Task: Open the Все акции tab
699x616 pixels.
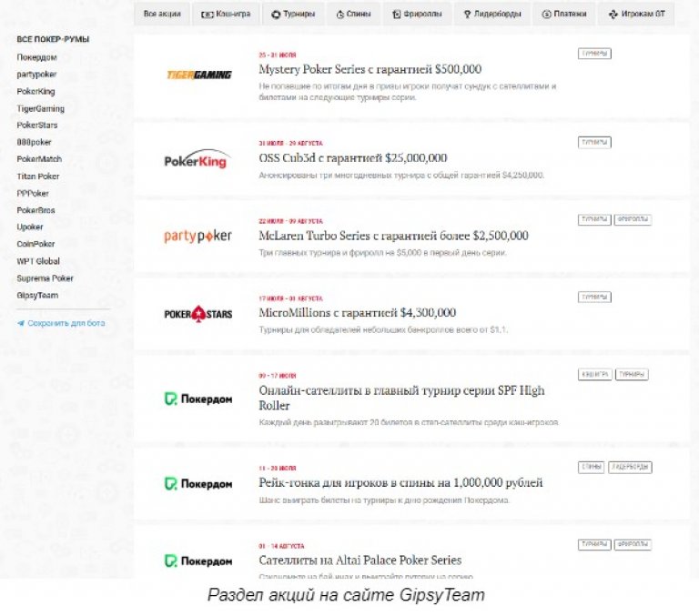Action: click(x=162, y=14)
